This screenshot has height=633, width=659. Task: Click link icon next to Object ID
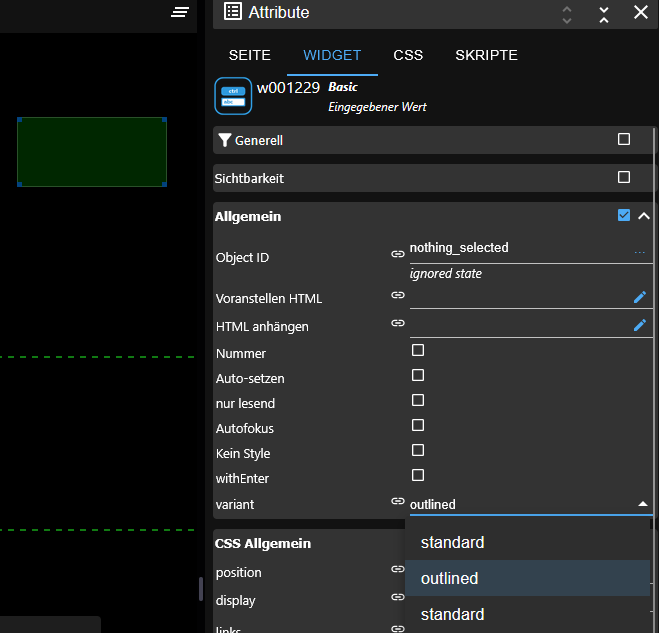(397, 255)
